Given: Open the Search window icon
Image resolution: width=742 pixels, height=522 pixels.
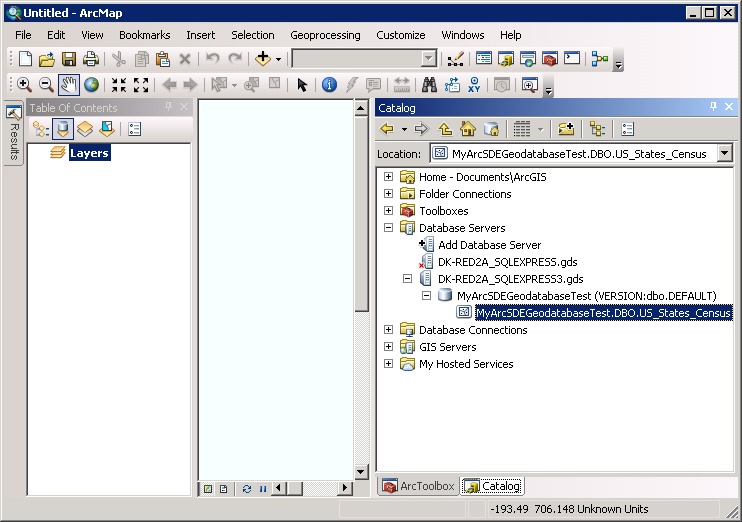Looking at the screenshot, I should coord(528,59).
